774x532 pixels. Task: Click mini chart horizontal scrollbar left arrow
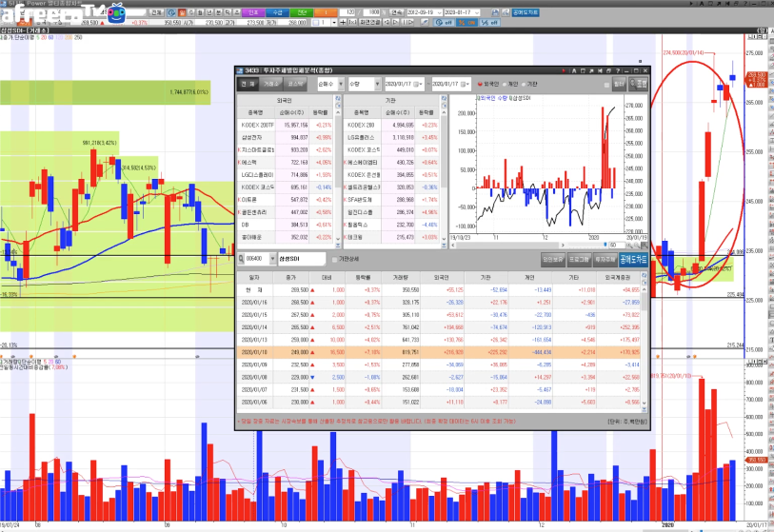click(453, 245)
